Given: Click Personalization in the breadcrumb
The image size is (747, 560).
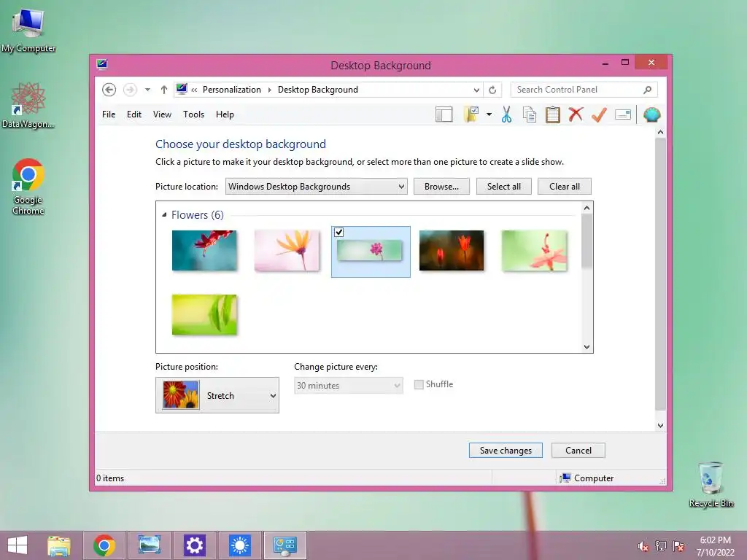Looking at the screenshot, I should point(231,90).
